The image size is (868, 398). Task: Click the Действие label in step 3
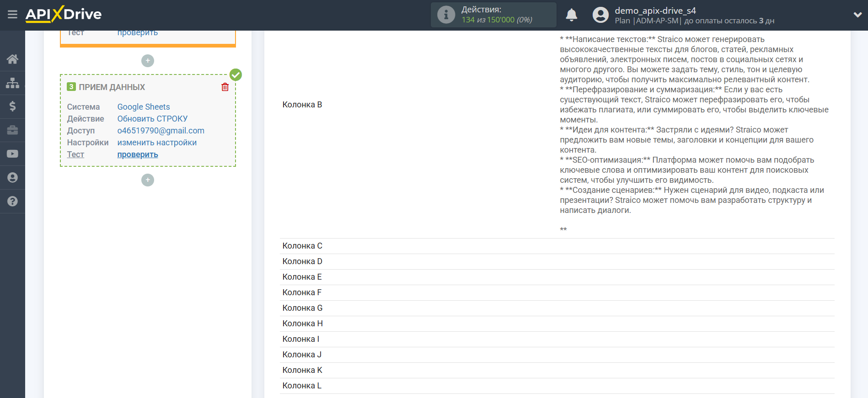(86, 119)
